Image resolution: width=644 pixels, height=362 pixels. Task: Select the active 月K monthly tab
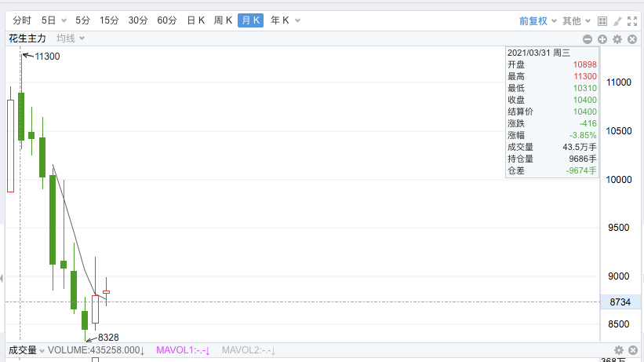point(250,20)
